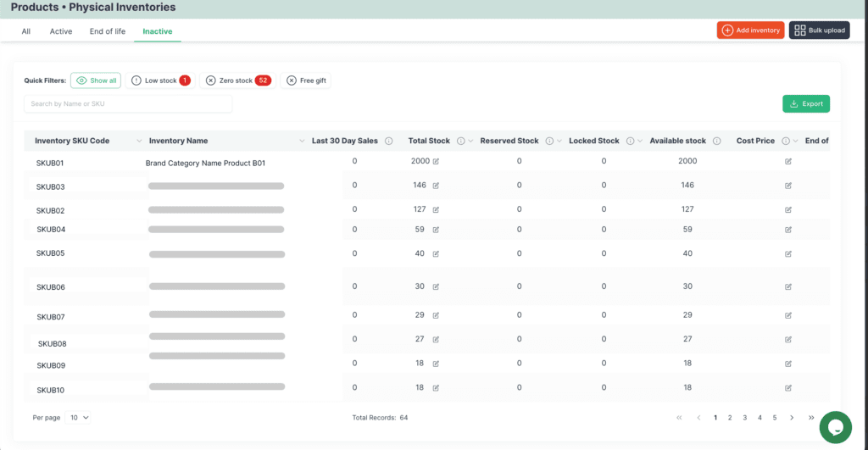
Task: Edit cost price for SKUB10
Action: [787, 388]
